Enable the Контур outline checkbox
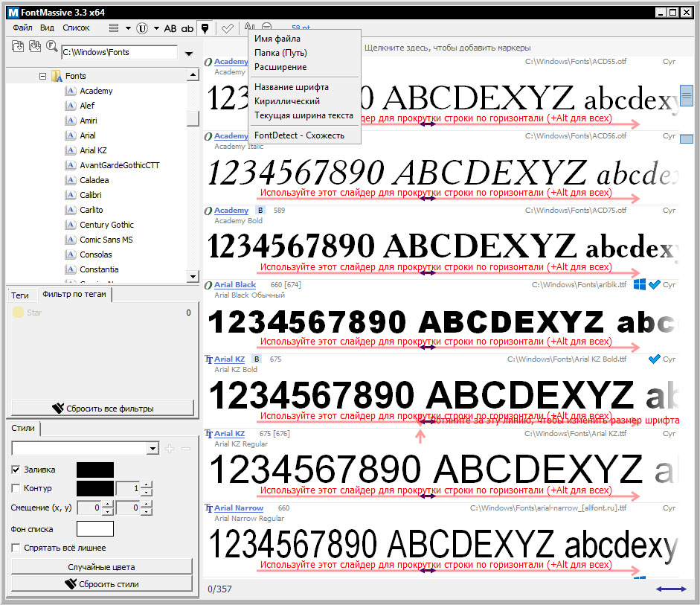 16,488
